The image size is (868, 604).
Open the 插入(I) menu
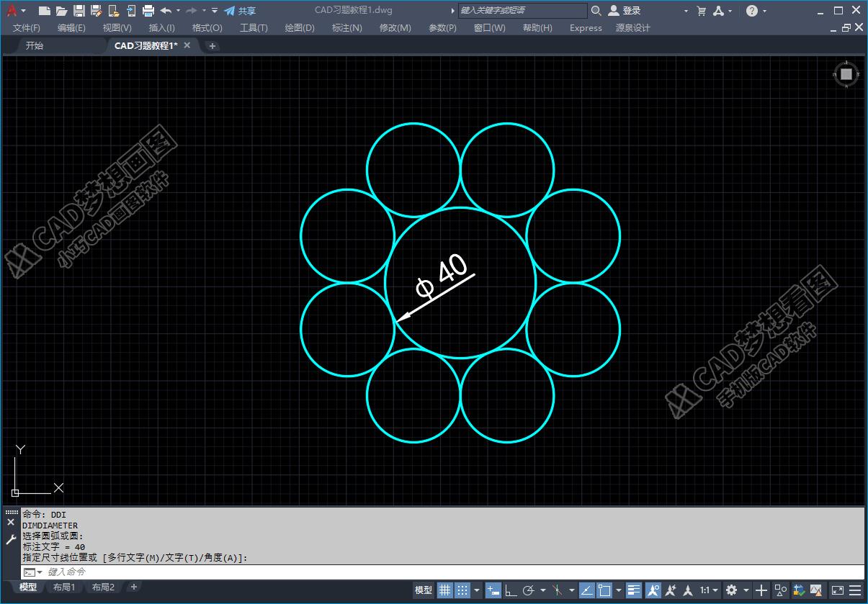point(161,28)
